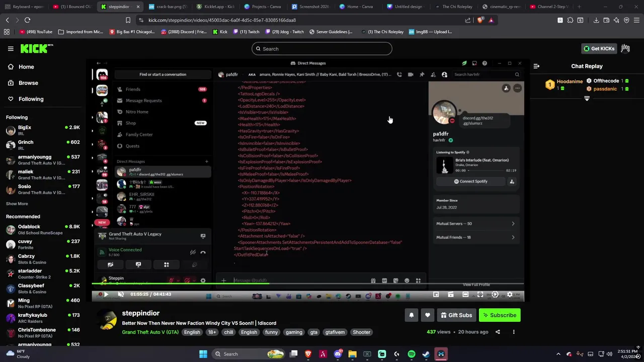Go to Home in the Kick sidebar
The image size is (644, 362).
26,67
